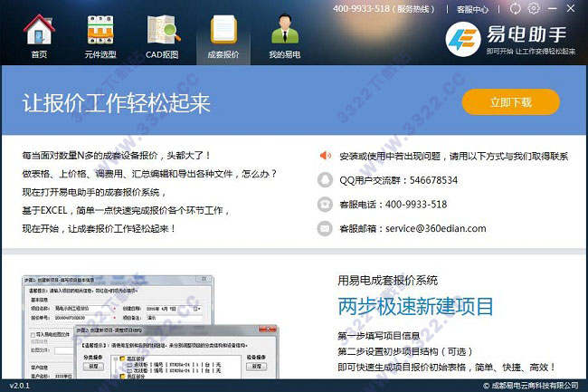588x392 pixels.
Task: Click the 让报价工作轻松起来 banner heading
Action: pos(117,103)
